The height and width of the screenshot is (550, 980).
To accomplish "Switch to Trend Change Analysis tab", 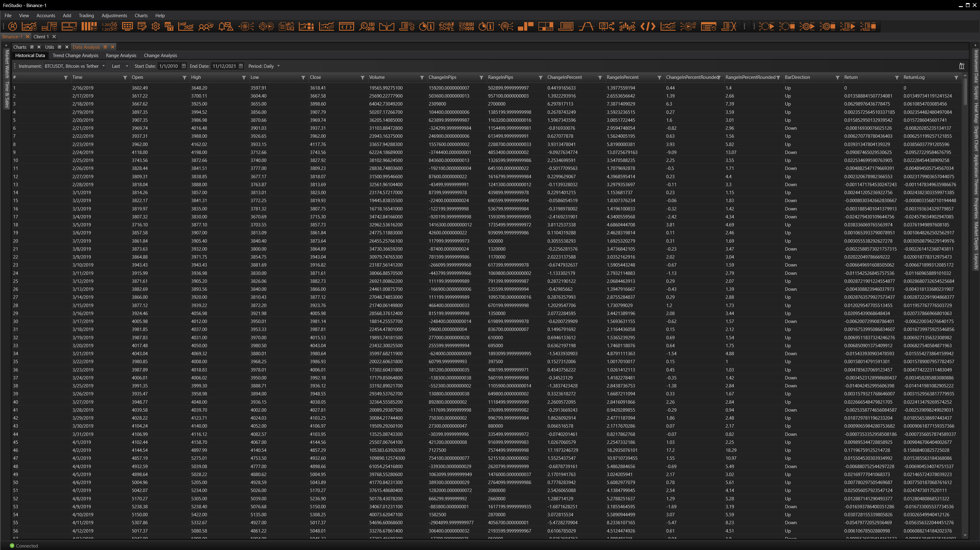I will click(75, 56).
